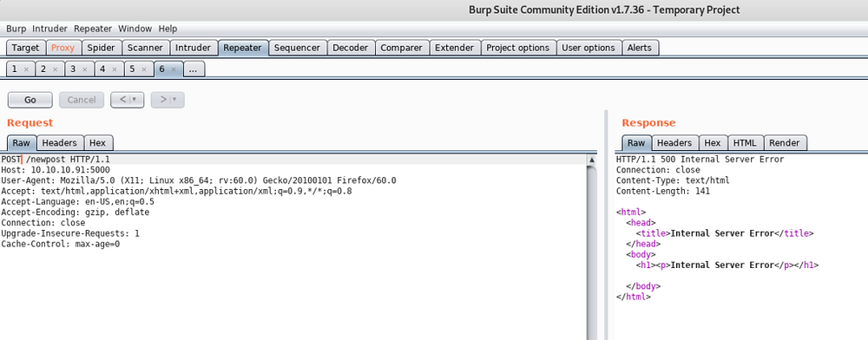The image size is (868, 340).
Task: Select Repeater request tab 6
Action: [161, 69]
